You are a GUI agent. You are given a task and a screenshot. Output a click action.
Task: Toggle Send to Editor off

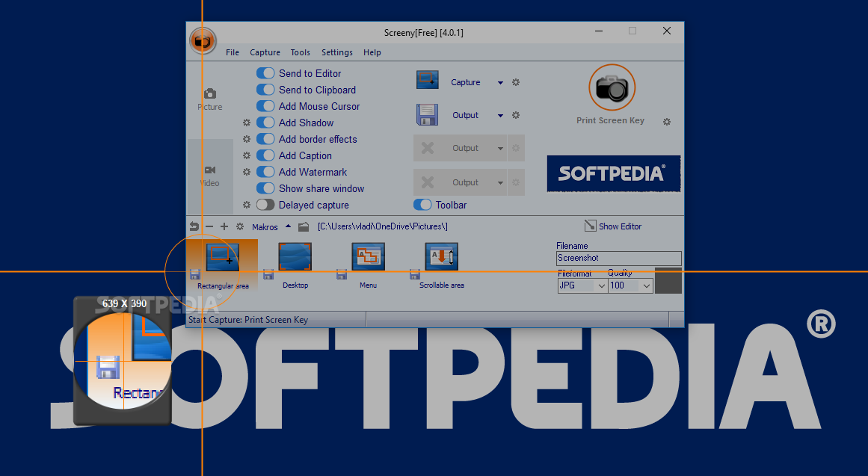coord(265,73)
